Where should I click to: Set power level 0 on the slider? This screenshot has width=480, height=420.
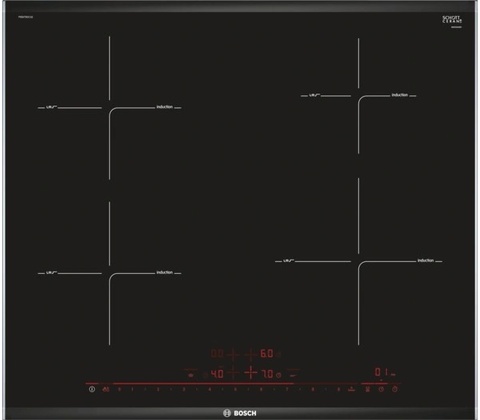tap(119, 389)
